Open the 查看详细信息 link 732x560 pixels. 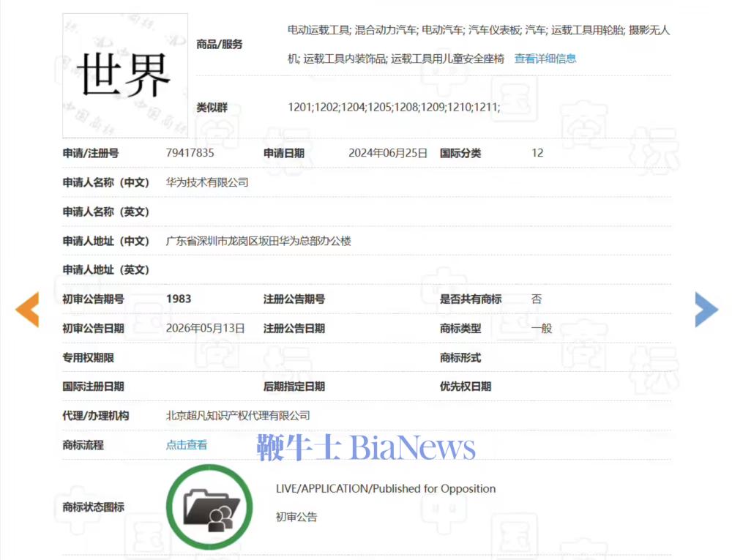point(545,59)
